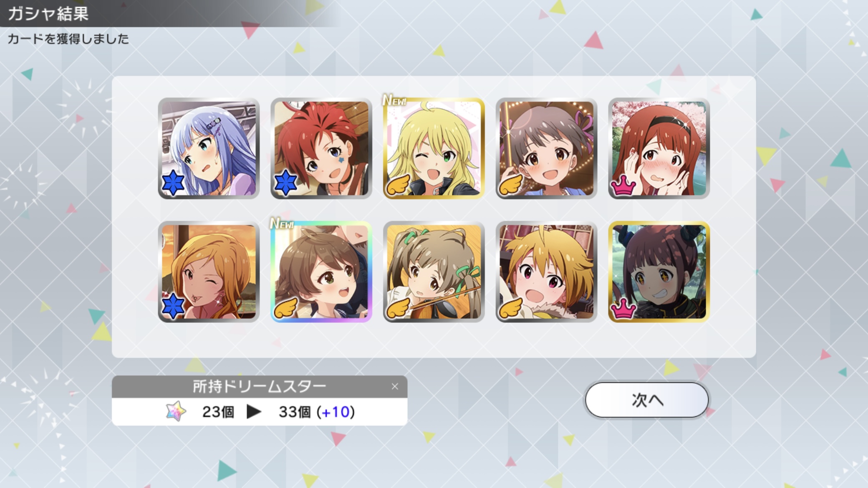Open the new blonde winking character card
Viewport: 868px width, 488px height.
click(x=434, y=148)
